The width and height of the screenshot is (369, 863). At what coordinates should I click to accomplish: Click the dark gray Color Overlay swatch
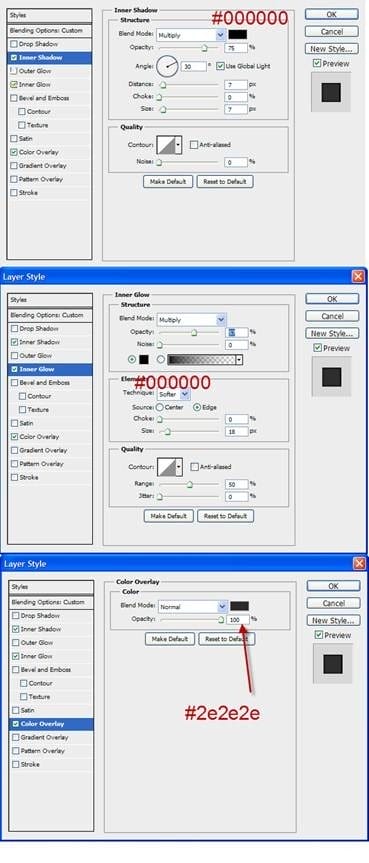click(x=240, y=606)
